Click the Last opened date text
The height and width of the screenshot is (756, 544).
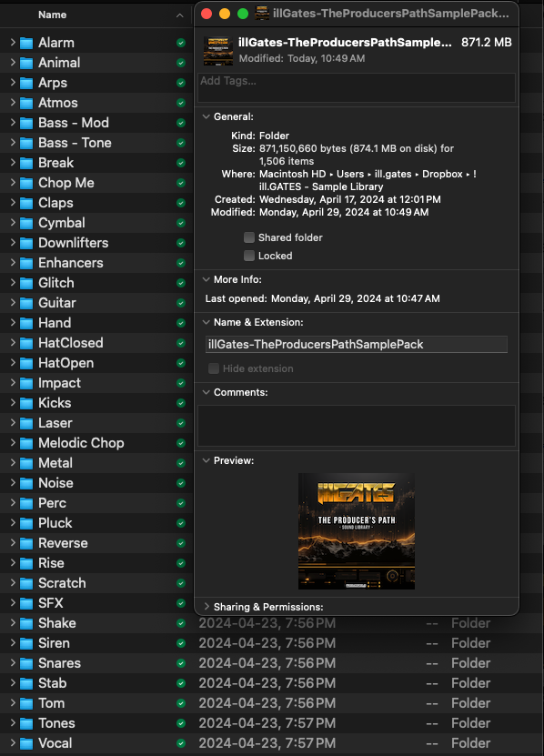(x=355, y=298)
